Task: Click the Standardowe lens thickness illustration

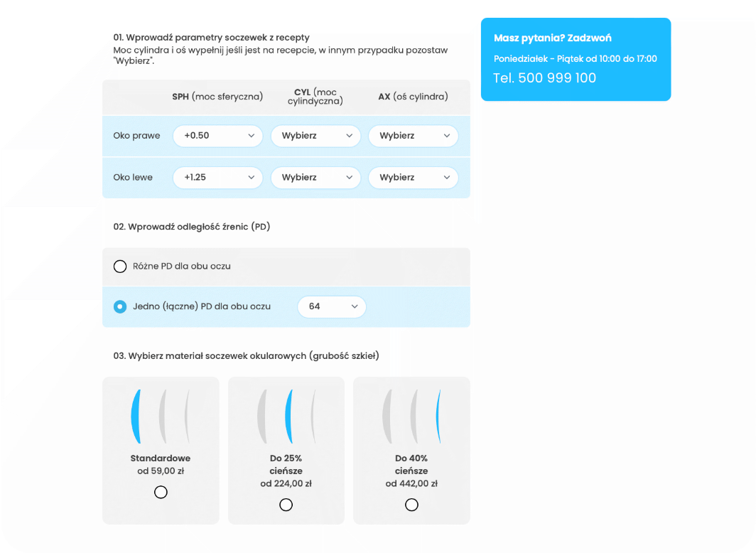Action: click(x=161, y=417)
